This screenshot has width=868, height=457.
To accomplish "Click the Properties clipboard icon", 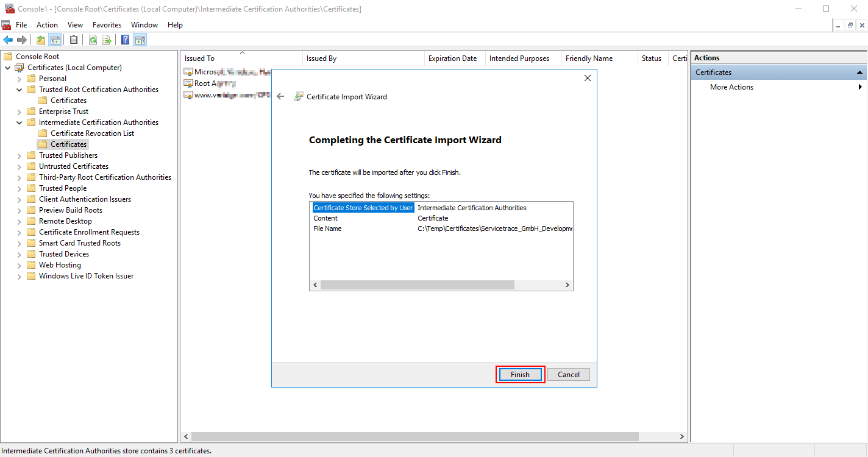I will coord(73,40).
